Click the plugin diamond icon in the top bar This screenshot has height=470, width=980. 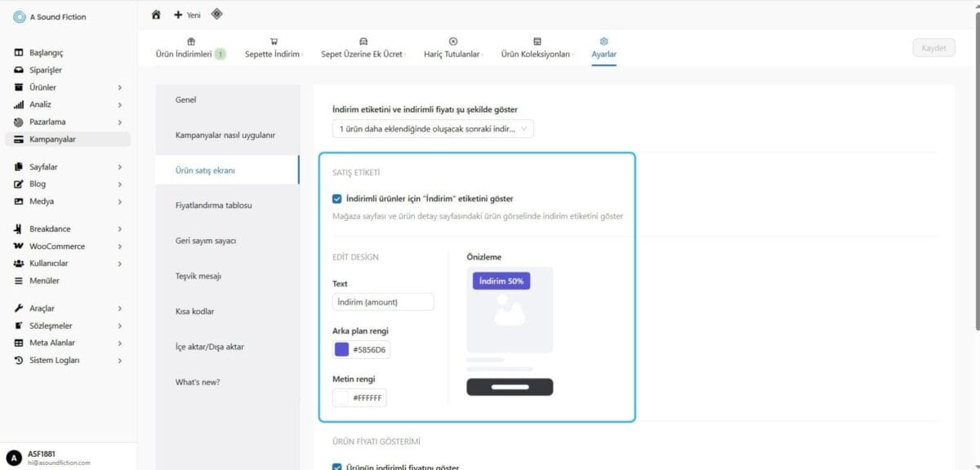(x=216, y=14)
